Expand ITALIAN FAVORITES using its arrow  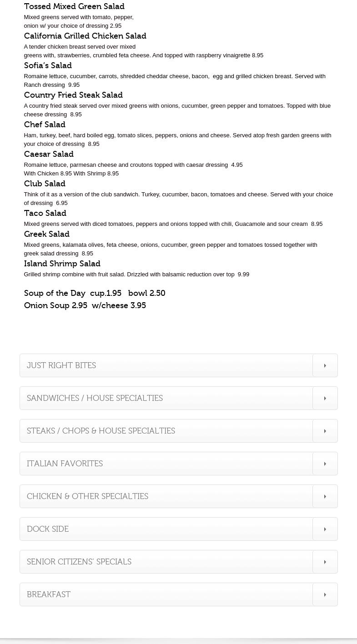tap(325, 464)
